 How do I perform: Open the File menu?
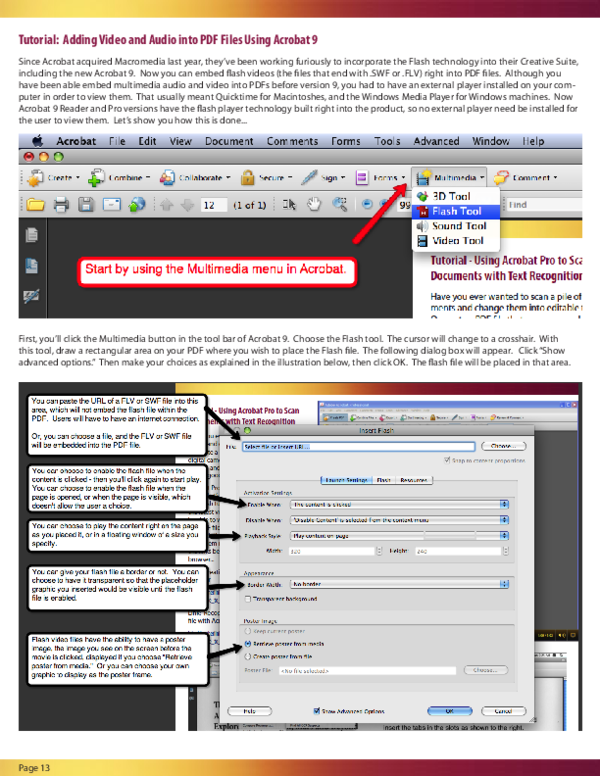click(117, 141)
